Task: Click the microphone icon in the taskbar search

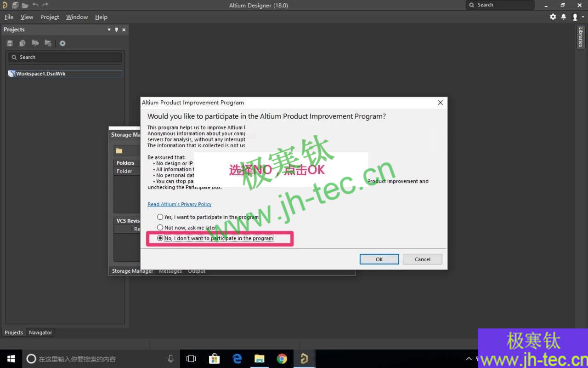Action: tap(171, 359)
